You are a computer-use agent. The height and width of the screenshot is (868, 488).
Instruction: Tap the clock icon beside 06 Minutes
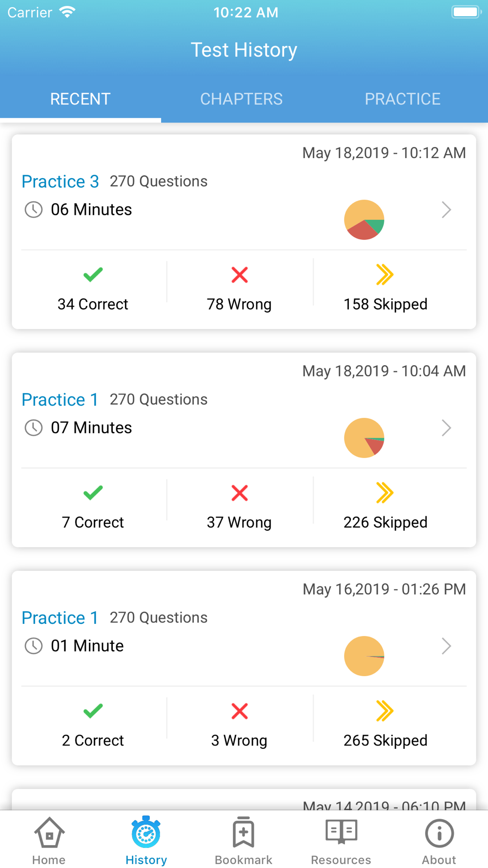(x=34, y=210)
